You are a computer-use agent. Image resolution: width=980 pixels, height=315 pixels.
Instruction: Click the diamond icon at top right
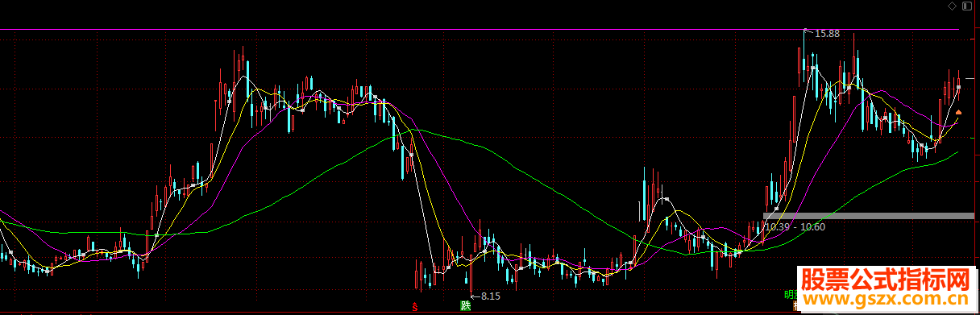953,6
